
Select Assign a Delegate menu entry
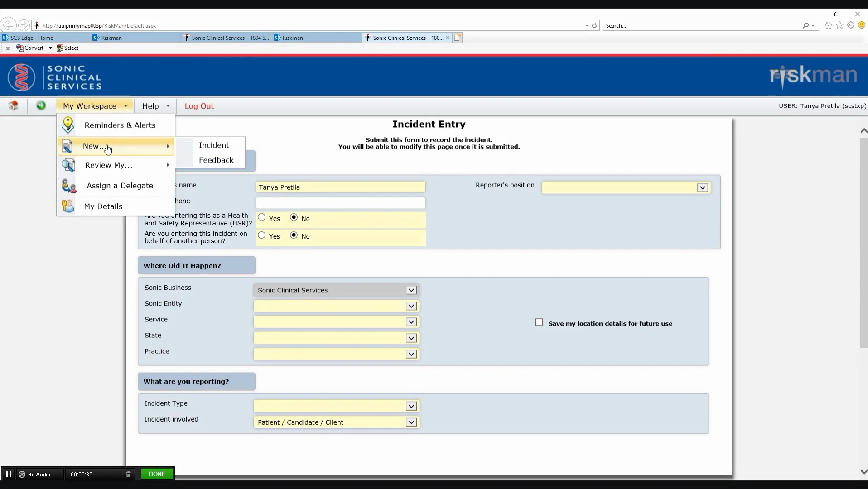(x=116, y=186)
